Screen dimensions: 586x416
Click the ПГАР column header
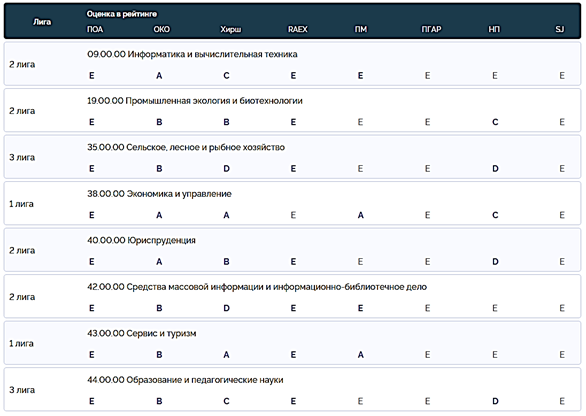tap(431, 29)
